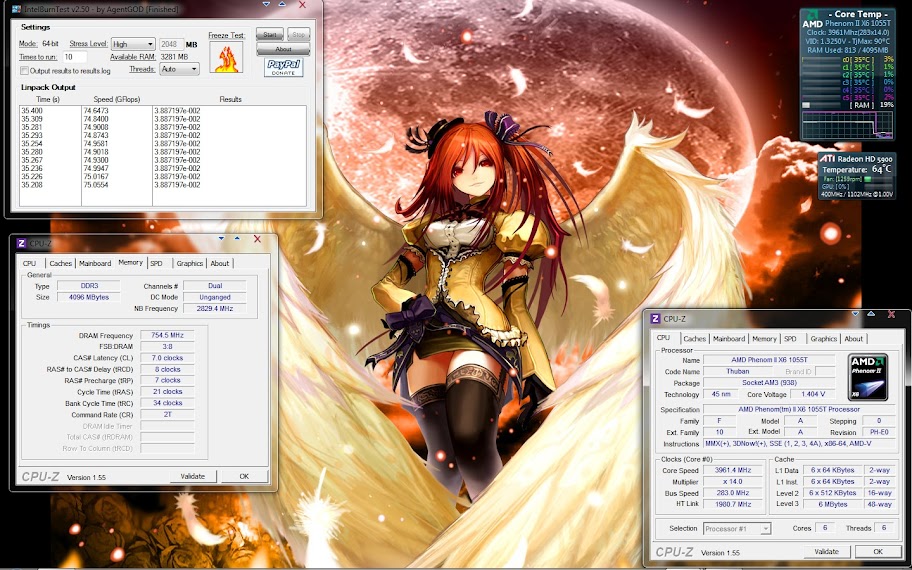Click the Linpack row with speed 75.0554
This screenshot has width=912, height=570.
163,185
